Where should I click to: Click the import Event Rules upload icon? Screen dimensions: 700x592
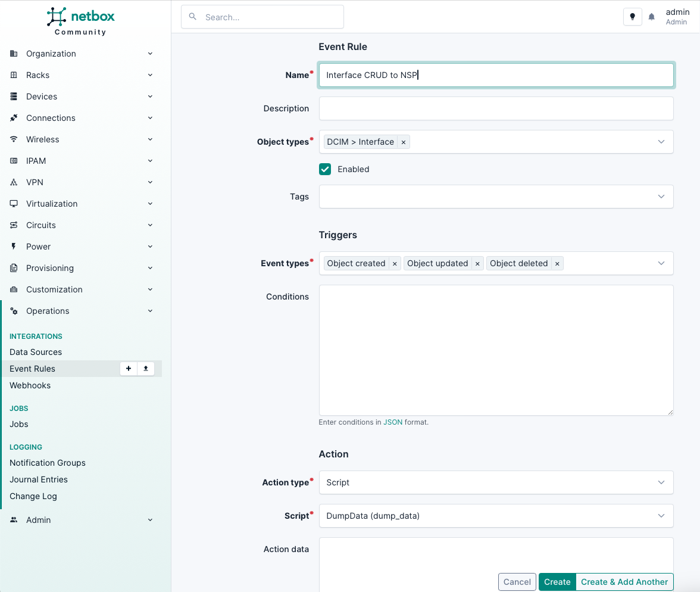tap(146, 369)
